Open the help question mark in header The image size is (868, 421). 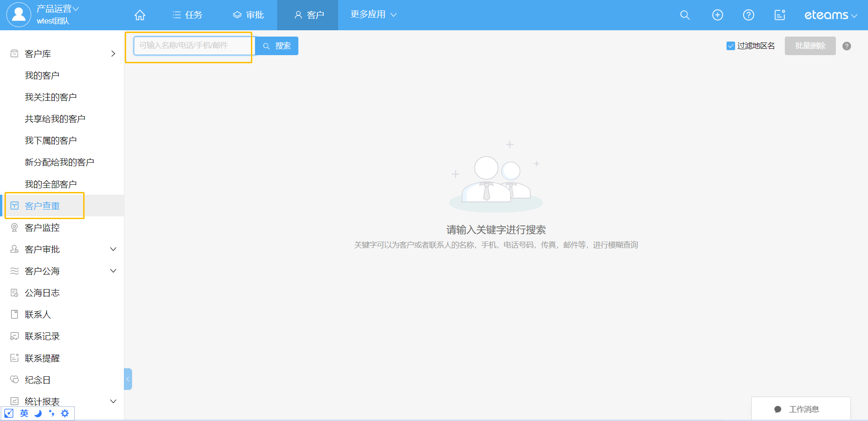coord(748,15)
